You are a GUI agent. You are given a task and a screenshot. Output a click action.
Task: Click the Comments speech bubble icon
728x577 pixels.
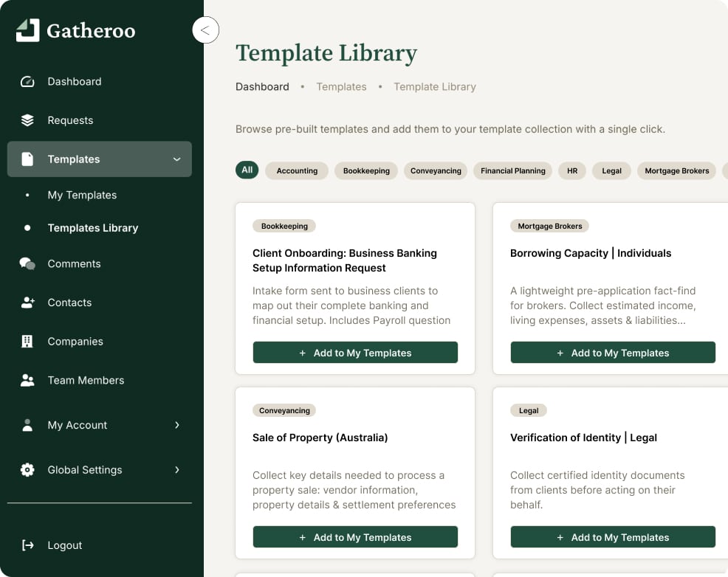[27, 263]
